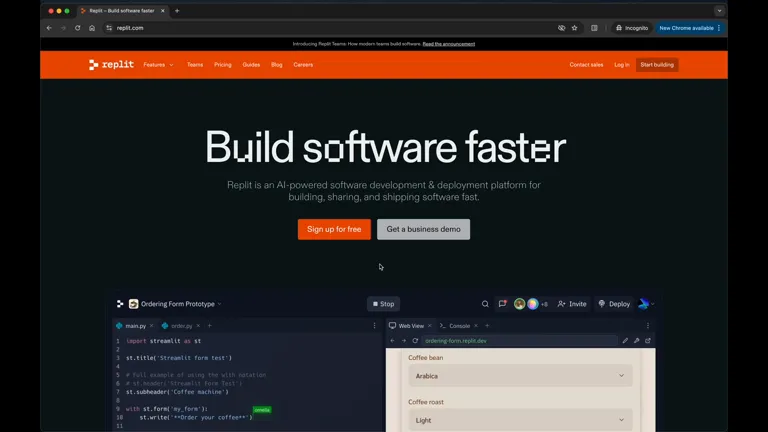Viewport: 768px width, 432px height.
Task: Reload the replit.com page
Action: tap(77, 28)
